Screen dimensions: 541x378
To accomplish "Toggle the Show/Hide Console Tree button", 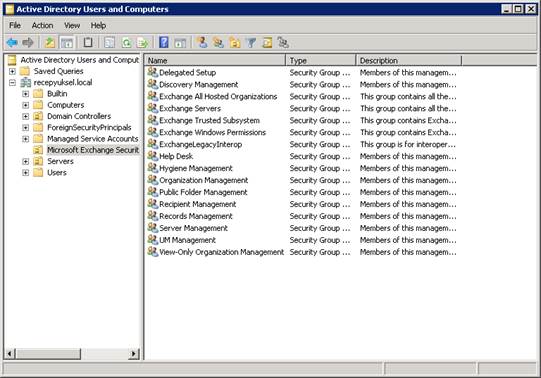I will pyautogui.click(x=67, y=43).
